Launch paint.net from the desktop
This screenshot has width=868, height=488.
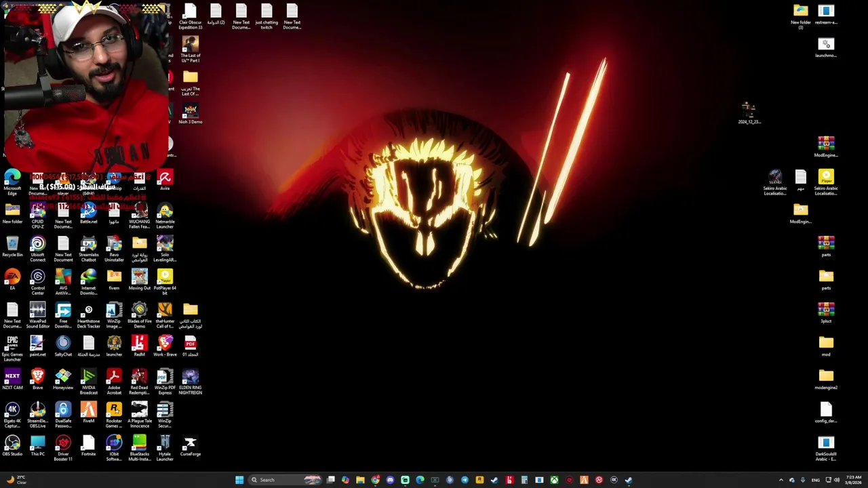[x=38, y=346]
